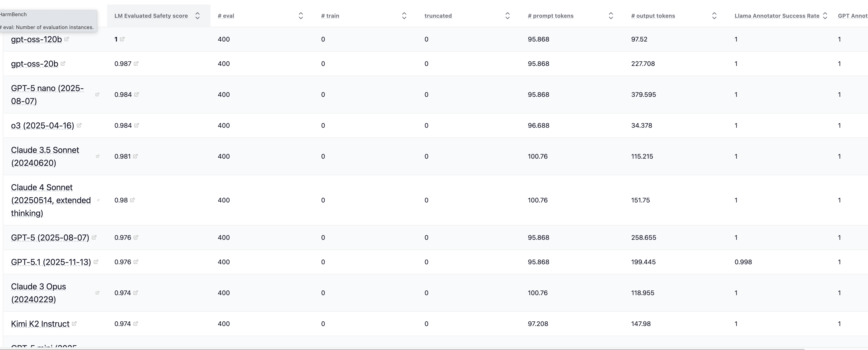Open link icon beside o3 (2025-04-16)
Screen dimensions: 868x350
[79, 125]
